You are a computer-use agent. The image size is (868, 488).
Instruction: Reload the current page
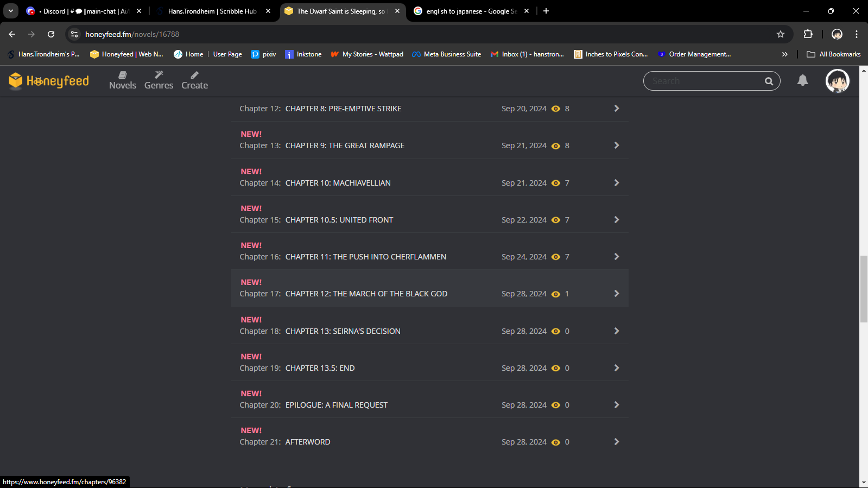tap(51, 34)
